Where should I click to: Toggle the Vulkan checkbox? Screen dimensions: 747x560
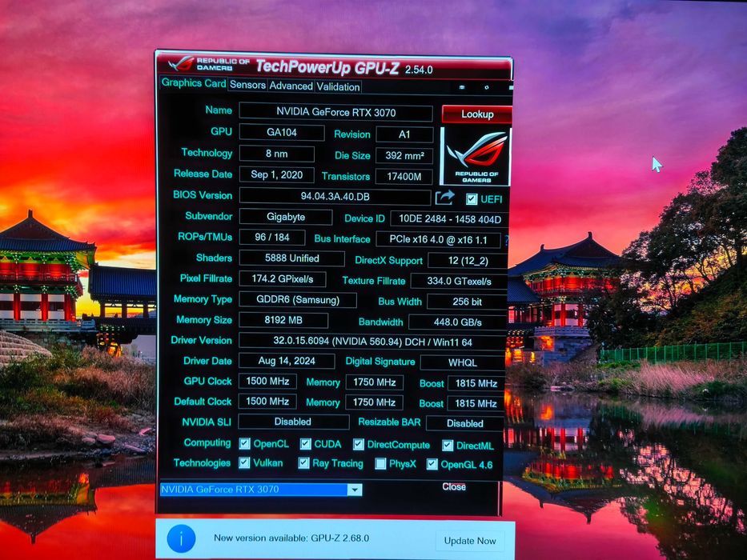244,463
